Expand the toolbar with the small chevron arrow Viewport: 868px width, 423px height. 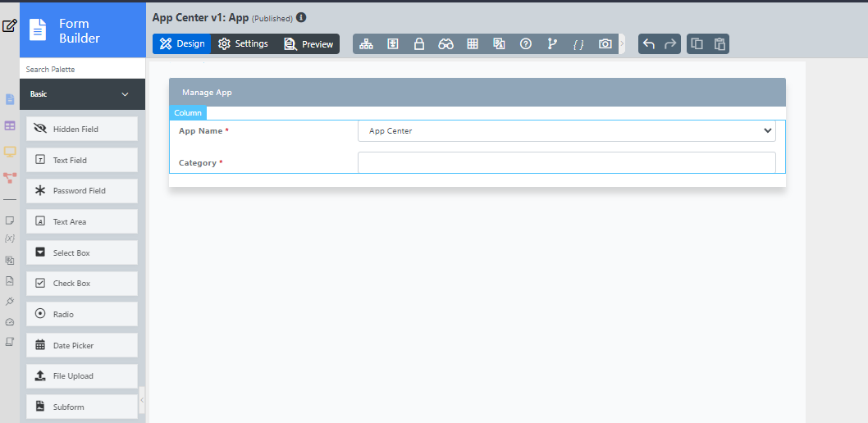pos(622,44)
